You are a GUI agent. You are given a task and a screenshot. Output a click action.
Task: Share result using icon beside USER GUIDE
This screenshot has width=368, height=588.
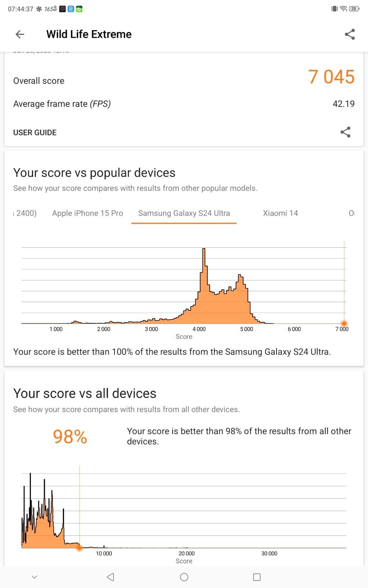click(x=345, y=132)
